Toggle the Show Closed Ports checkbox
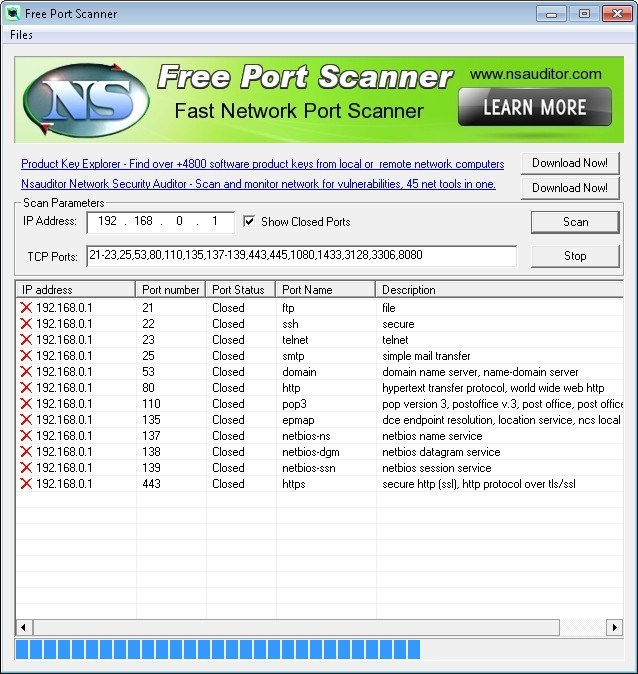Screen dimensions: 638x674 click(x=249, y=221)
